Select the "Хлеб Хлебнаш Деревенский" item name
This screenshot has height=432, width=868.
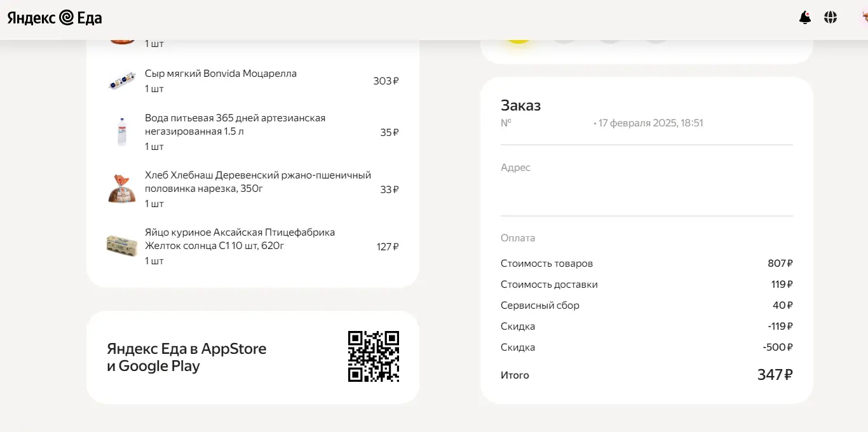[x=258, y=182]
